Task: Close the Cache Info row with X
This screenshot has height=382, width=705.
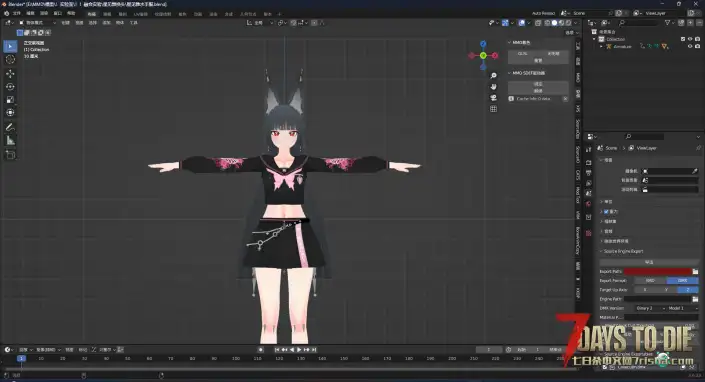Action: (x=565, y=99)
